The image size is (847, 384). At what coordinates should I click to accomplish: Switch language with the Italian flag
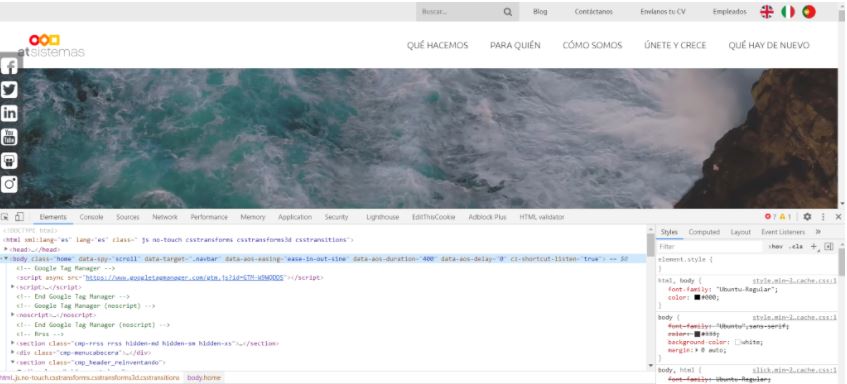pos(788,12)
